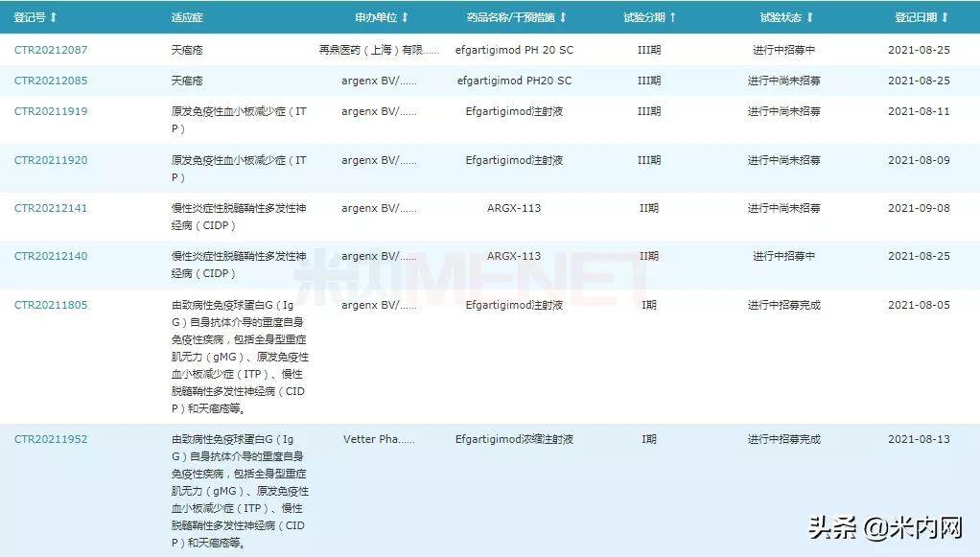Select date cell 2021-09-08

[x=919, y=208]
